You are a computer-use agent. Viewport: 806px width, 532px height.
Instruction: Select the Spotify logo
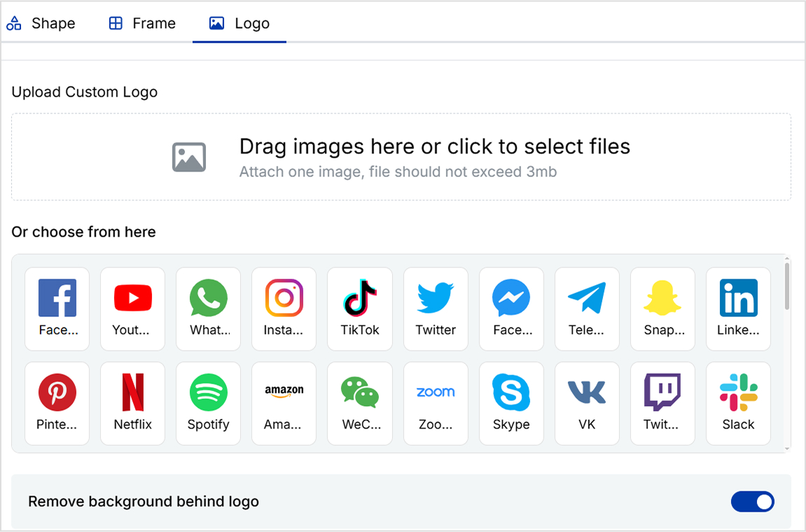pyautogui.click(x=208, y=403)
